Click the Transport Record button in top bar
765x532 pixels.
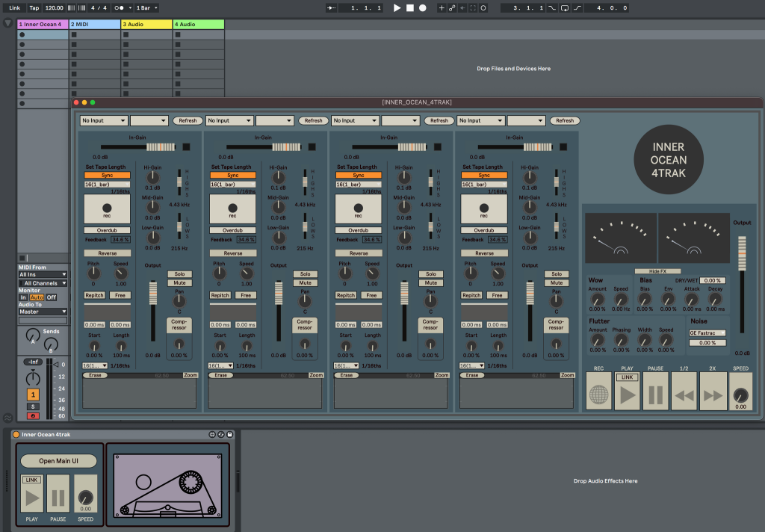pos(423,7)
